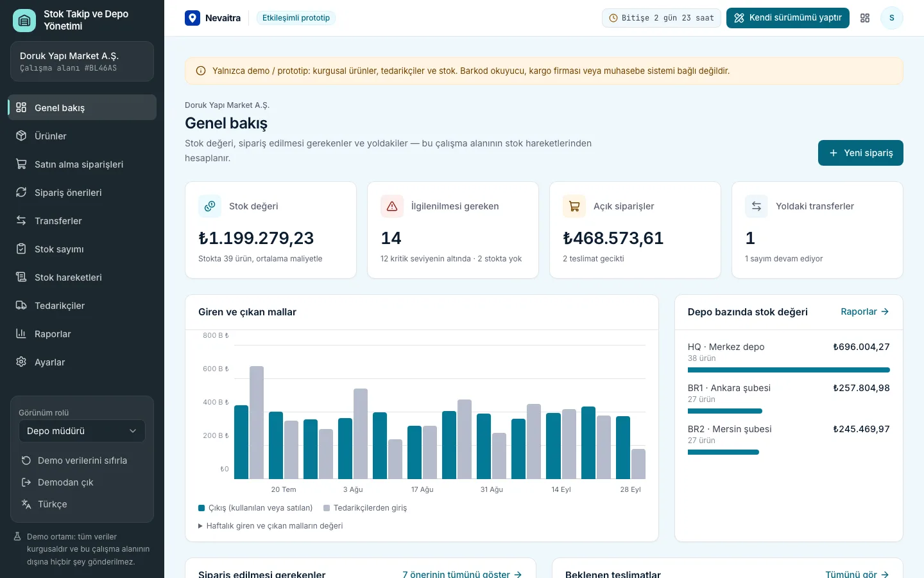Open the Görünüm rolü Depo müdürü dropdown
The height and width of the screenshot is (578, 924).
[x=82, y=431]
